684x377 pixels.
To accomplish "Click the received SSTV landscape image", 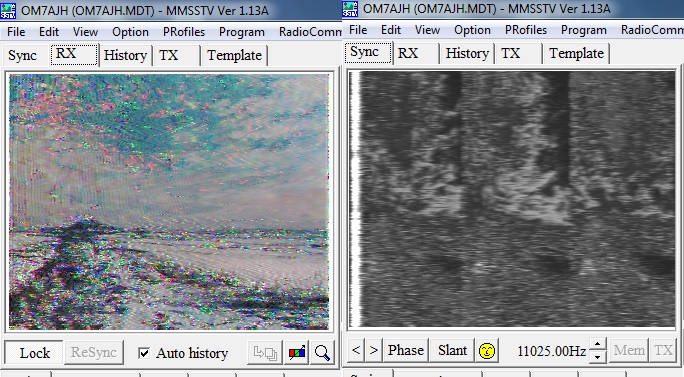I will (169, 202).
